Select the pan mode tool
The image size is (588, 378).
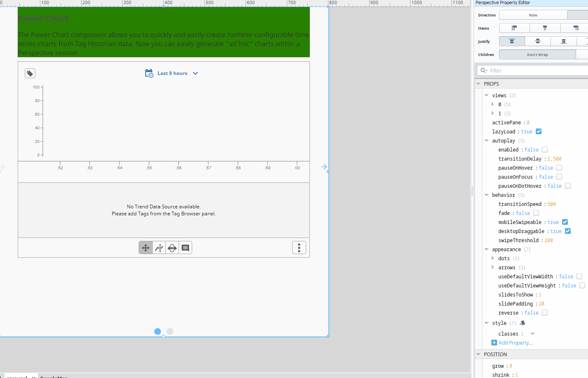pos(146,248)
